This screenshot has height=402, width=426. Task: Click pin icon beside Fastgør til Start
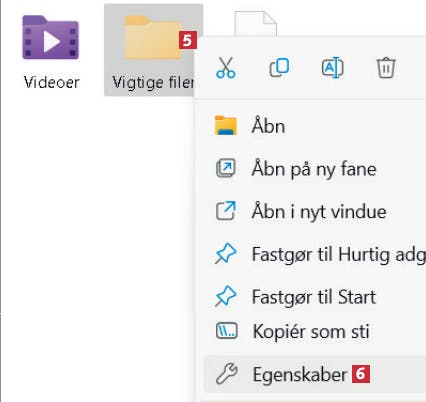226,296
